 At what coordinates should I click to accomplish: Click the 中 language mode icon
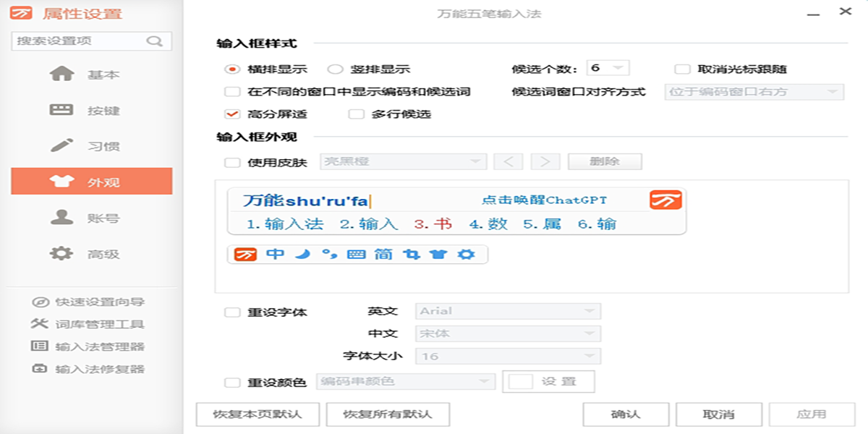(x=276, y=255)
